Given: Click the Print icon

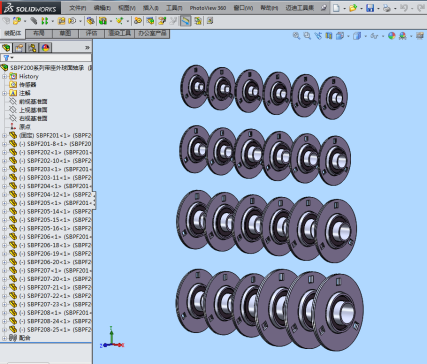Looking at the screenshot, I should tap(387, 8).
